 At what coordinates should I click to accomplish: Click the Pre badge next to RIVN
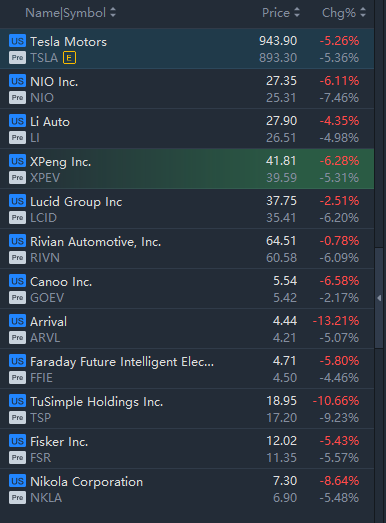click(x=17, y=258)
